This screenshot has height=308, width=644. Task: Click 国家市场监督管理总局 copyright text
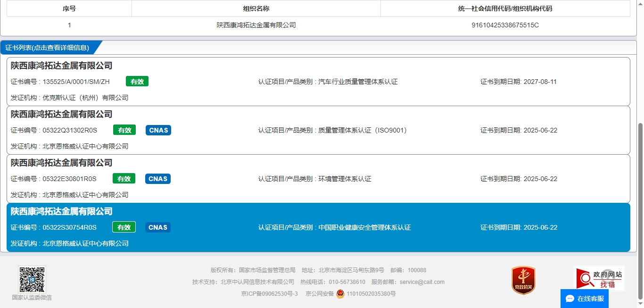click(267, 270)
